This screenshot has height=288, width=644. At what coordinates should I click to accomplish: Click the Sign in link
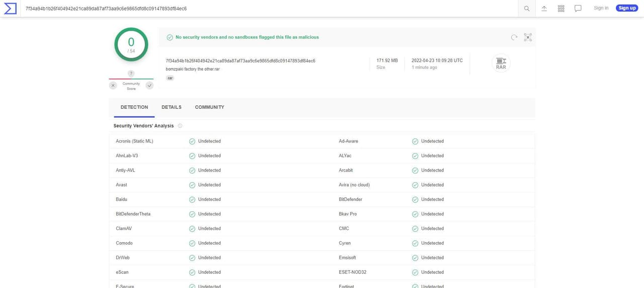[601, 8]
